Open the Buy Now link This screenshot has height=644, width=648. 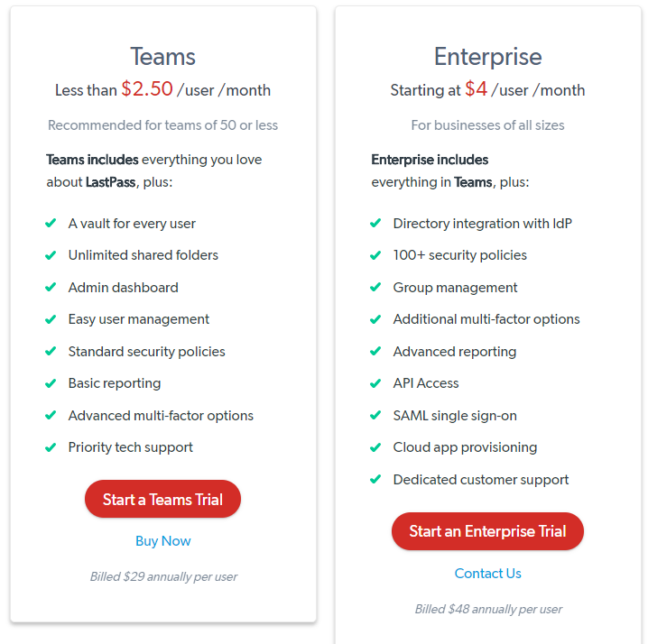(163, 541)
